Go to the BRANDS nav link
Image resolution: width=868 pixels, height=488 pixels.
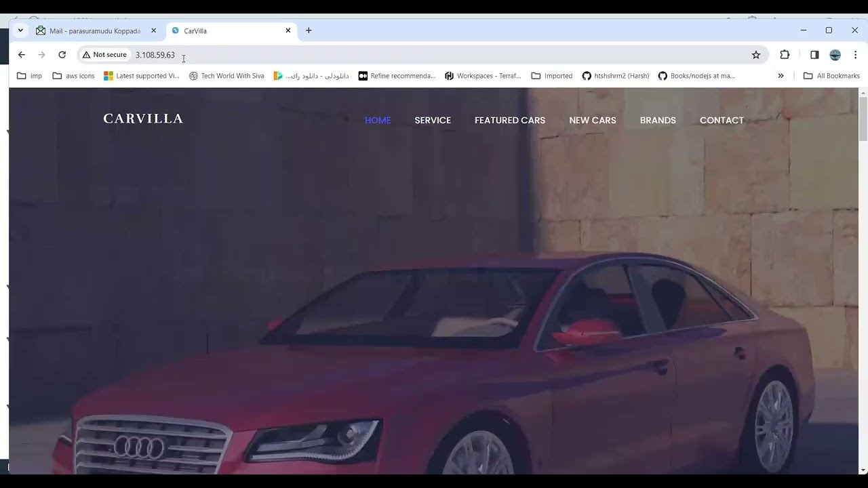pyautogui.click(x=658, y=120)
